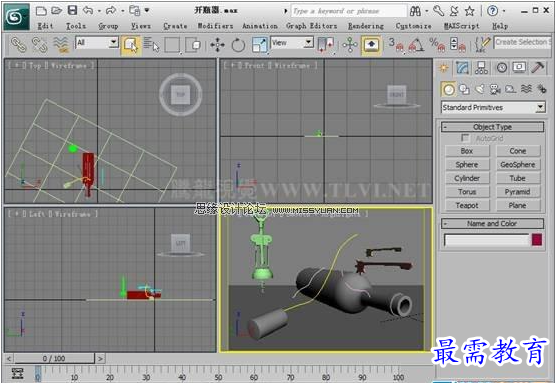This screenshot has width=555, height=383.
Task: Toggle Keyboard Shortcut Override
Action: click(x=371, y=45)
